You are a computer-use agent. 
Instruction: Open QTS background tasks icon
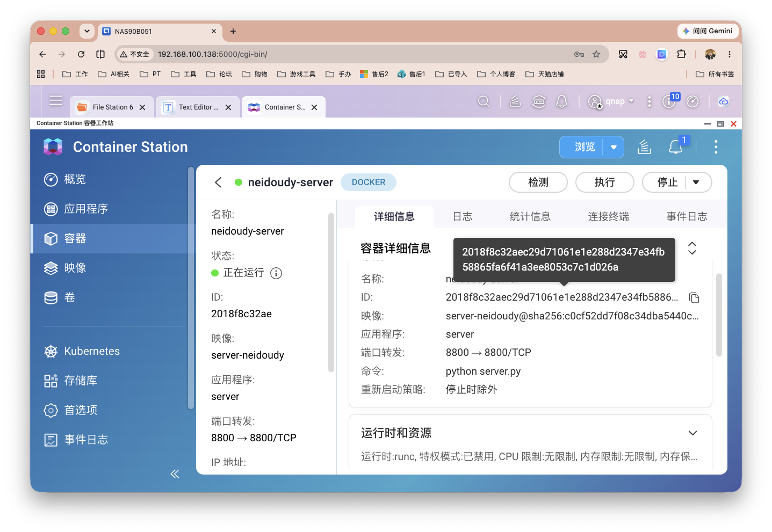[515, 101]
